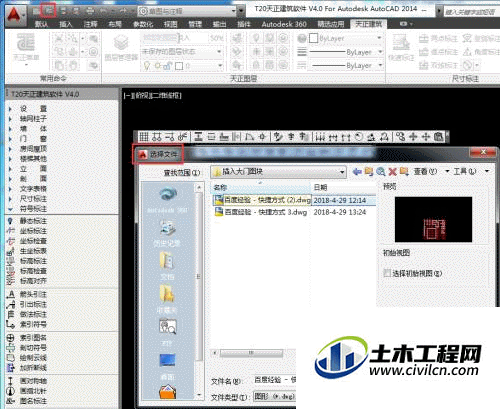Open the 图层管理器 layer manager
Image resolution: width=500 pixels, height=409 pixels.
[x=121, y=48]
